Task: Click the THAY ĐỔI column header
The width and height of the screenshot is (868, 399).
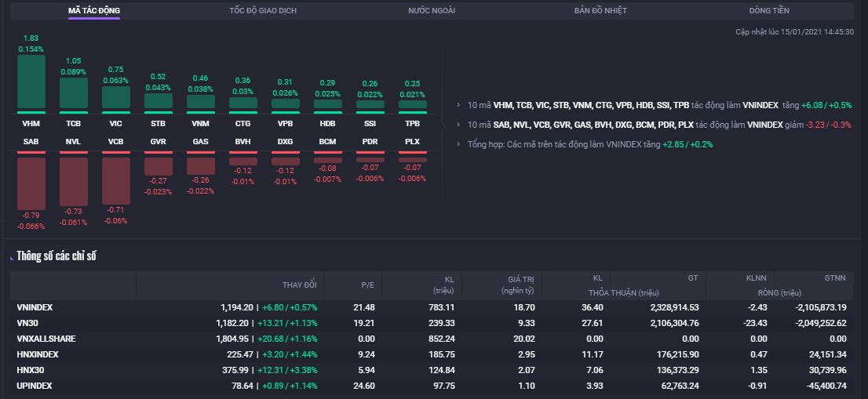Action: (299, 285)
